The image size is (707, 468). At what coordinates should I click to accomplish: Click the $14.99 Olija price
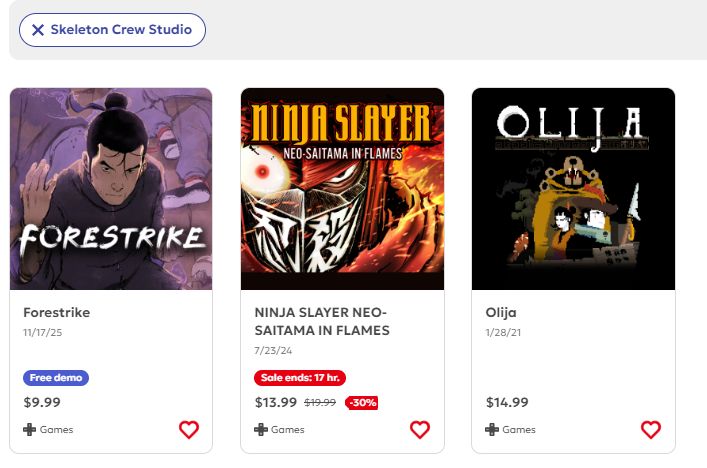(507, 402)
